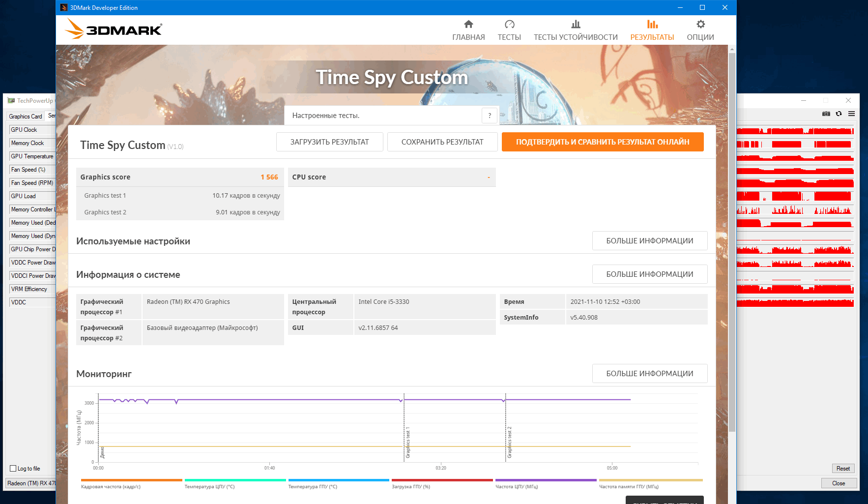Open БОЛЬШЕ ИНФОРМАЦИИ for Используемые настройки
The height and width of the screenshot is (504, 868).
[650, 241]
